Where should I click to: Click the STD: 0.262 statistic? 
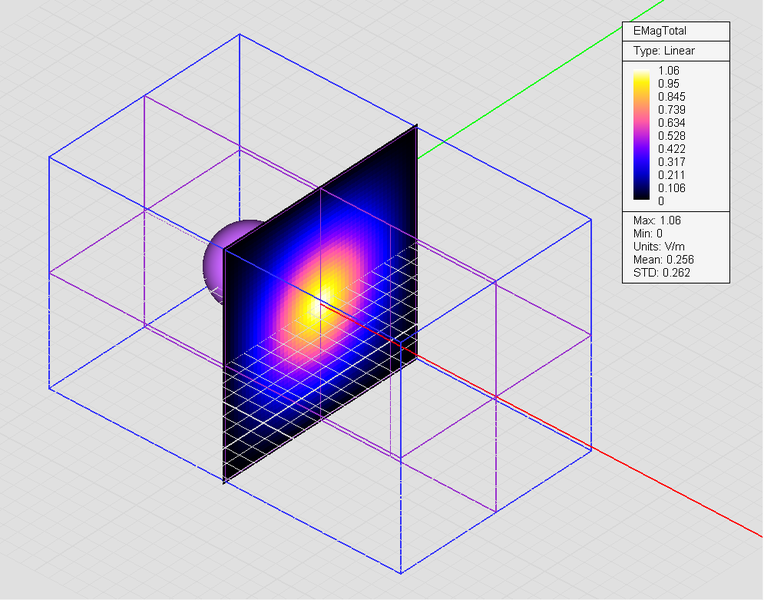(x=661, y=273)
